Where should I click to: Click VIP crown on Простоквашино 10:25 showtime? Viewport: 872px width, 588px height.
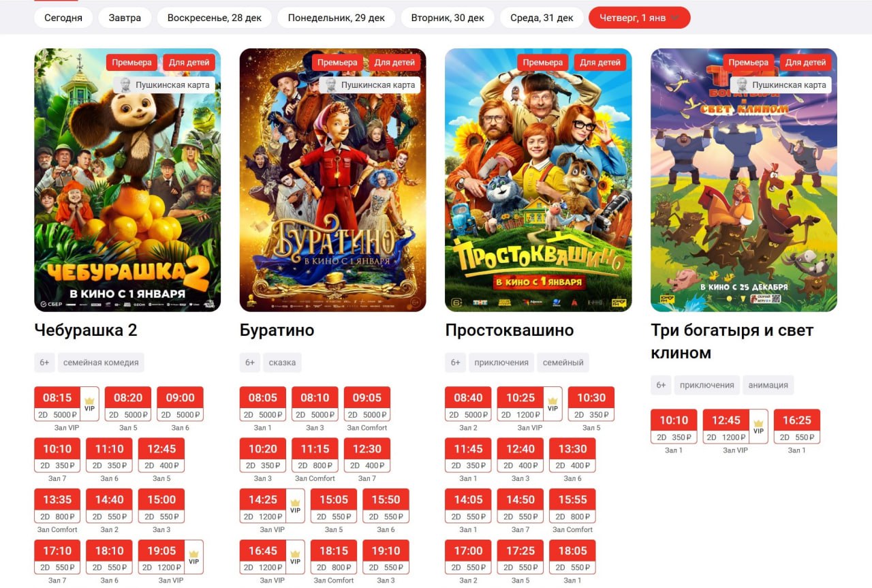552,401
